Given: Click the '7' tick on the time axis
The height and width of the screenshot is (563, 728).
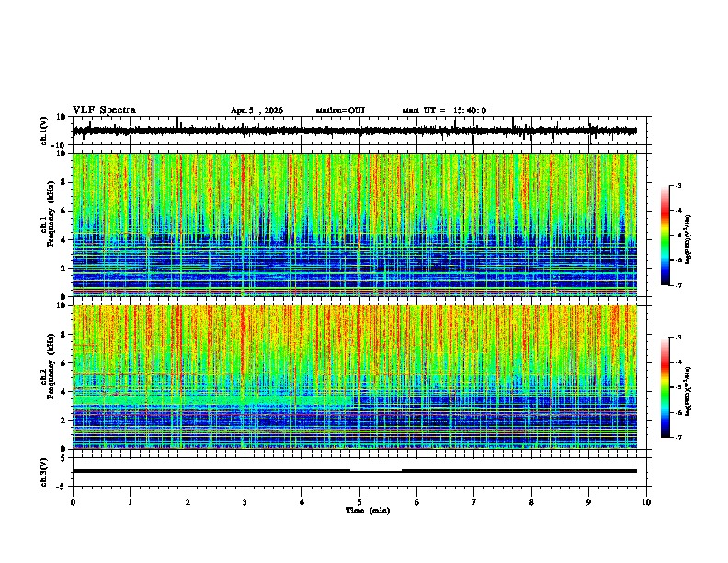Looking at the screenshot, I should 474,502.
